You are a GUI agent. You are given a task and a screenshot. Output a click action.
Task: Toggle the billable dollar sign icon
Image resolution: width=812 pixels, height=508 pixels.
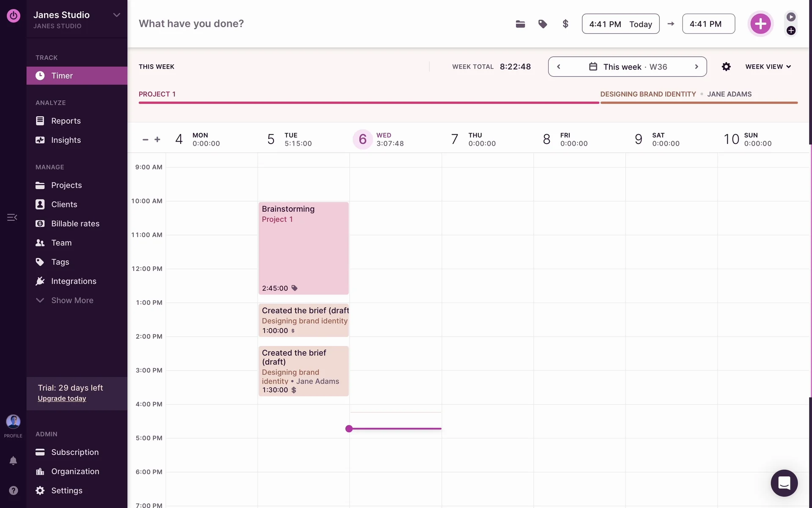565,24
